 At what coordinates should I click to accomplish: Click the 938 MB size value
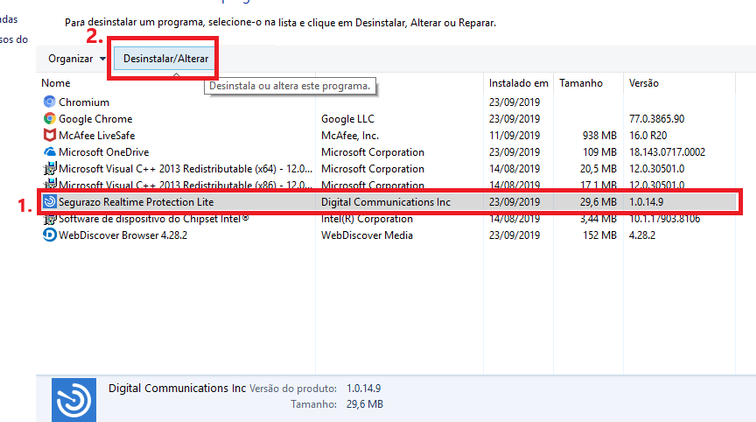599,136
